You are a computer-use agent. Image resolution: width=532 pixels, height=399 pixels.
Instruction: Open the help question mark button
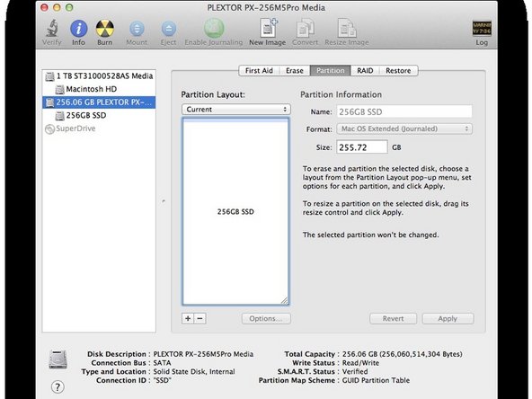tap(58, 386)
